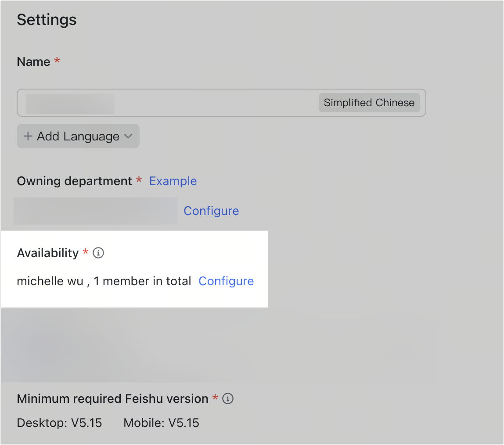Open the Add Language chevron arrow
504x445 pixels.
click(128, 136)
